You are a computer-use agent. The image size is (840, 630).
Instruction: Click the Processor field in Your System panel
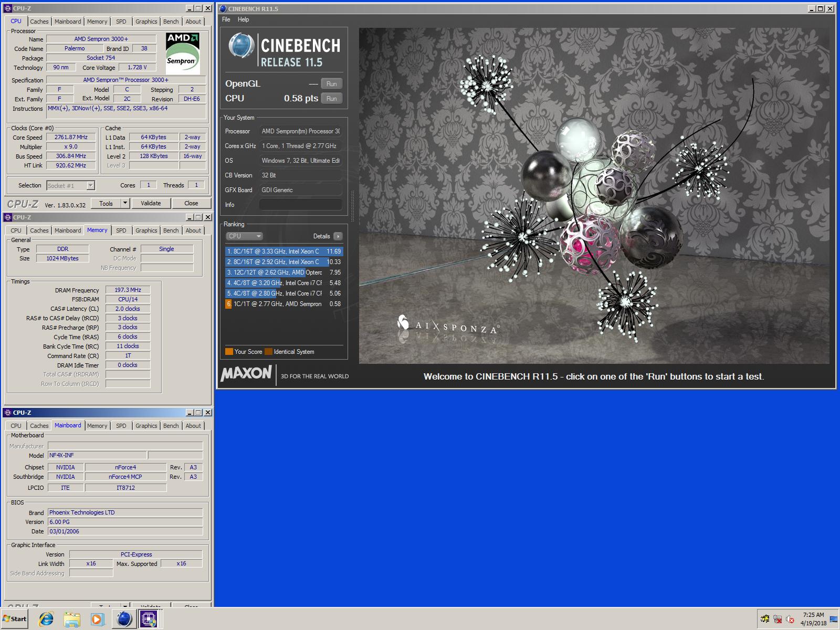301,131
